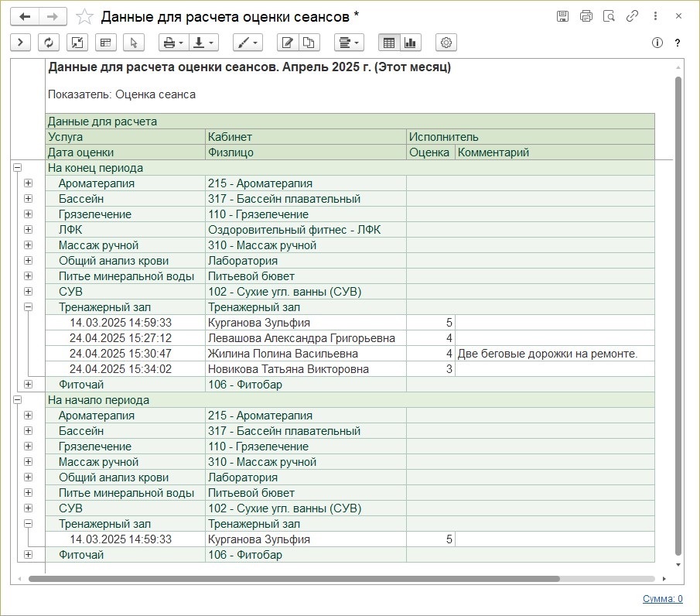Click the Сумма: 0 link
The height and width of the screenshot is (616, 700).
pos(662,598)
